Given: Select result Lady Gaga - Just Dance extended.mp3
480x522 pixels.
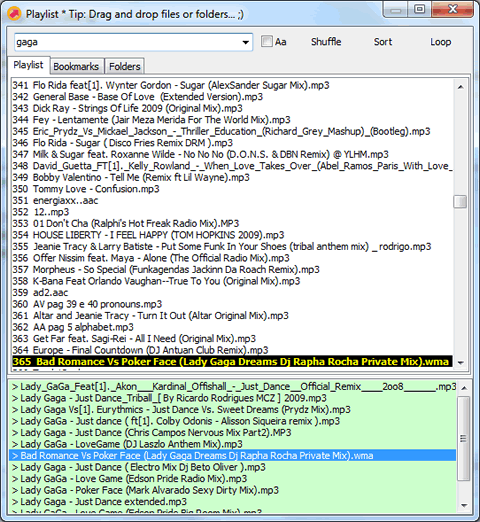Looking at the screenshot, I should coord(233,502).
